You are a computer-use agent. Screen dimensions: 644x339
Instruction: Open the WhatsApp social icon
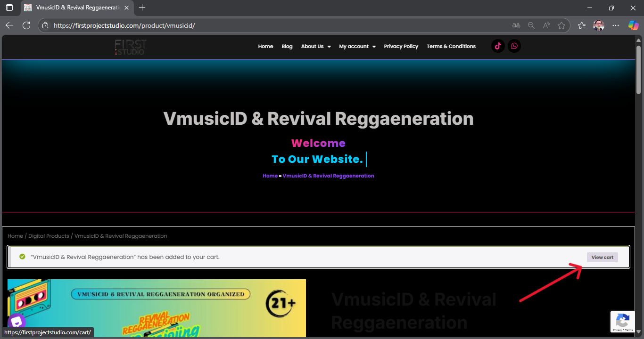pos(514,46)
